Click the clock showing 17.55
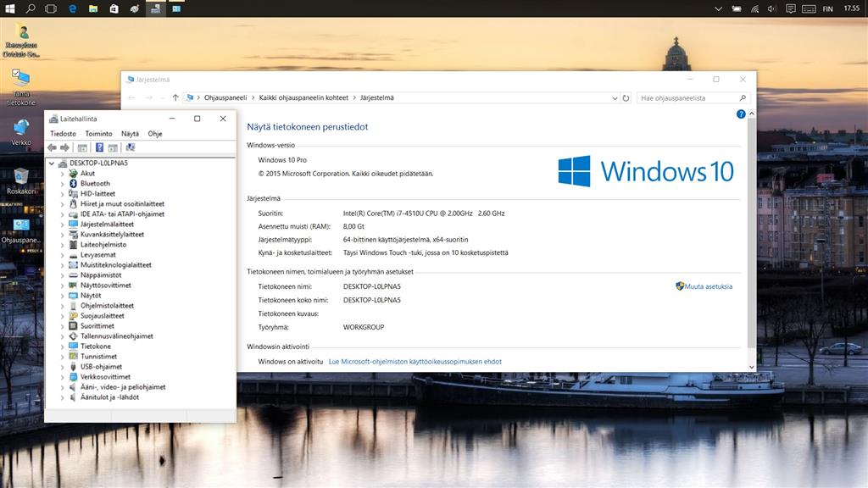This screenshot has height=488, width=868. [851, 8]
